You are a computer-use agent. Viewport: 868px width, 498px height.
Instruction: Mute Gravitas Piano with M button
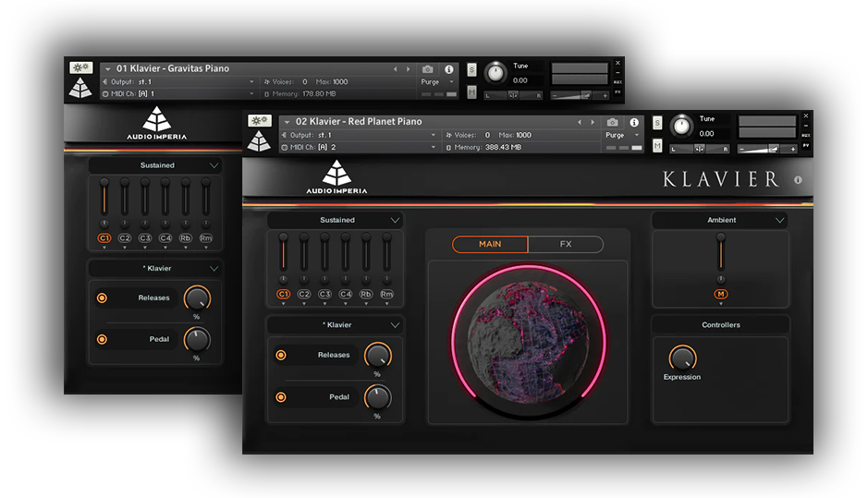(471, 92)
